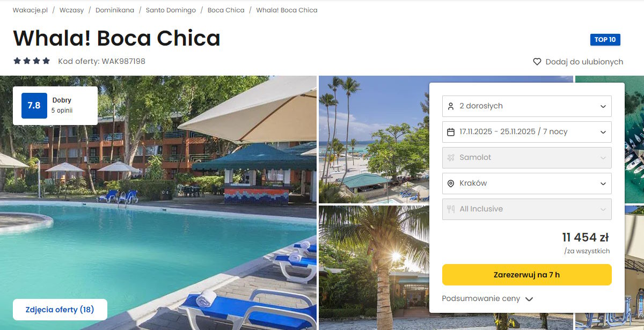Toggle Dodaj do ulubionych favorite

click(x=578, y=62)
